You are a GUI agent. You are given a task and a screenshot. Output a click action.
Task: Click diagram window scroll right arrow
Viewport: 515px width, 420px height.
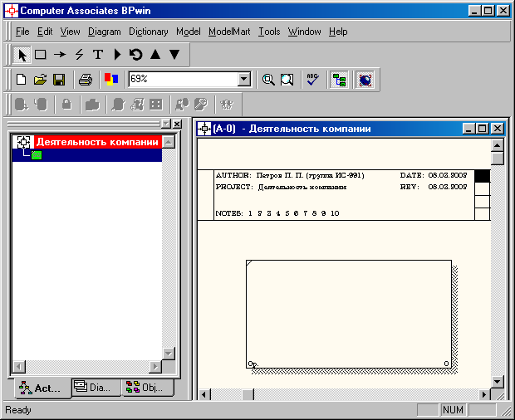(483, 394)
